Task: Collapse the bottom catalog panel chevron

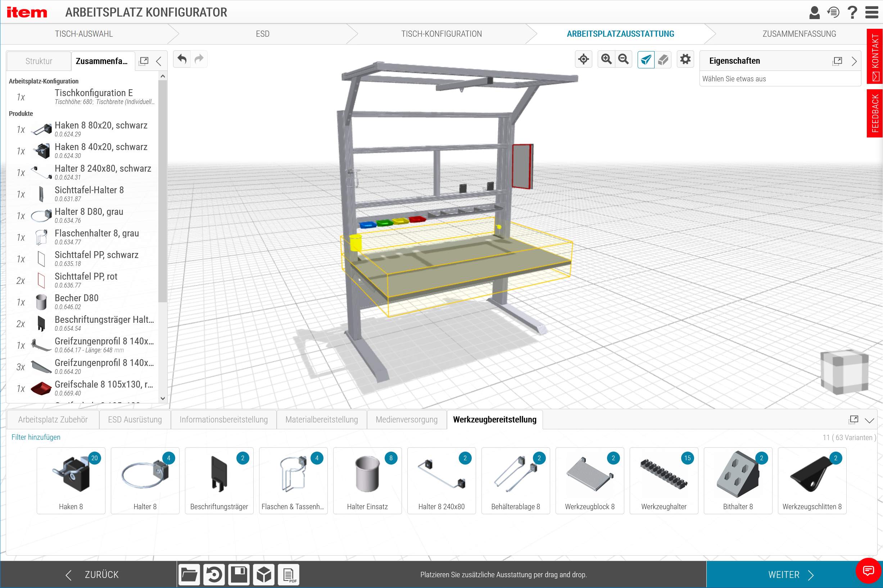Action: pos(869,420)
